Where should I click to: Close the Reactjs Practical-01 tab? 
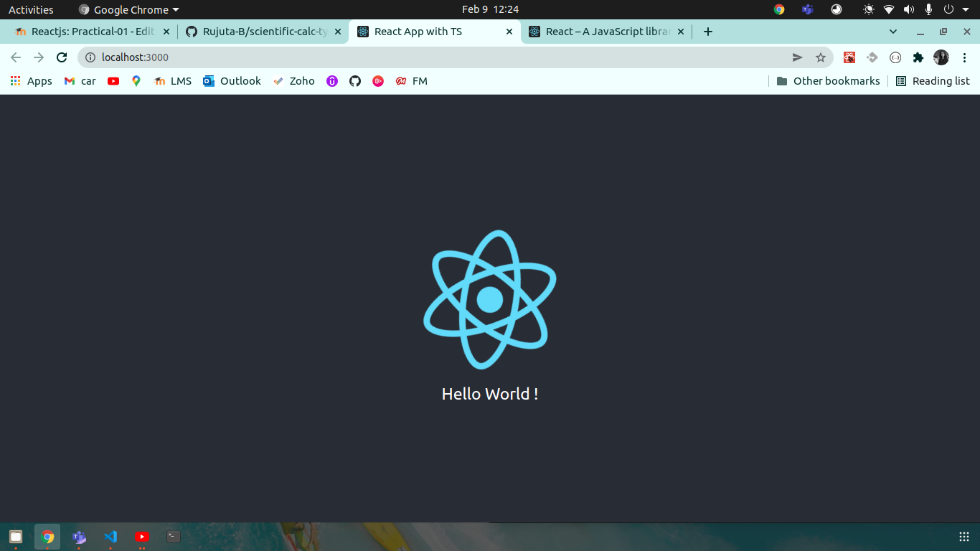[167, 32]
